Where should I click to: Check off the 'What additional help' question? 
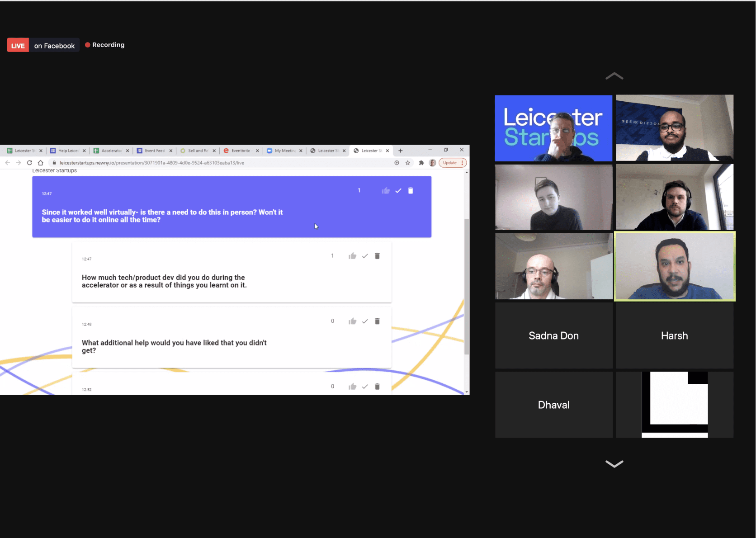point(365,321)
